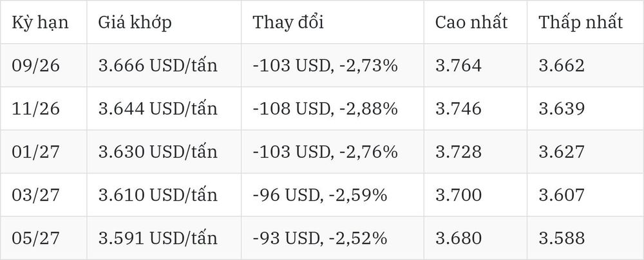Click the highest value 3.764
This screenshot has height=260, width=644.
pos(459,66)
